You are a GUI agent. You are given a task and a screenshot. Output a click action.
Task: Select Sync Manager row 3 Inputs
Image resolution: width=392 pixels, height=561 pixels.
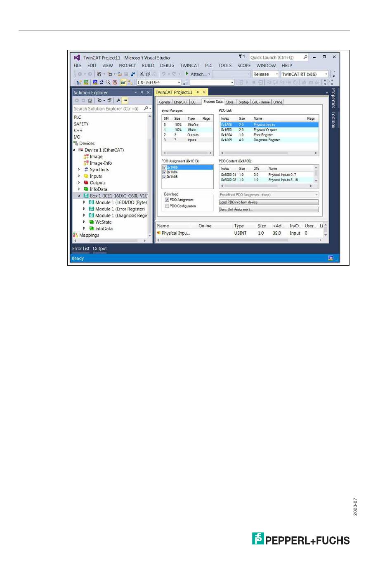point(188,140)
